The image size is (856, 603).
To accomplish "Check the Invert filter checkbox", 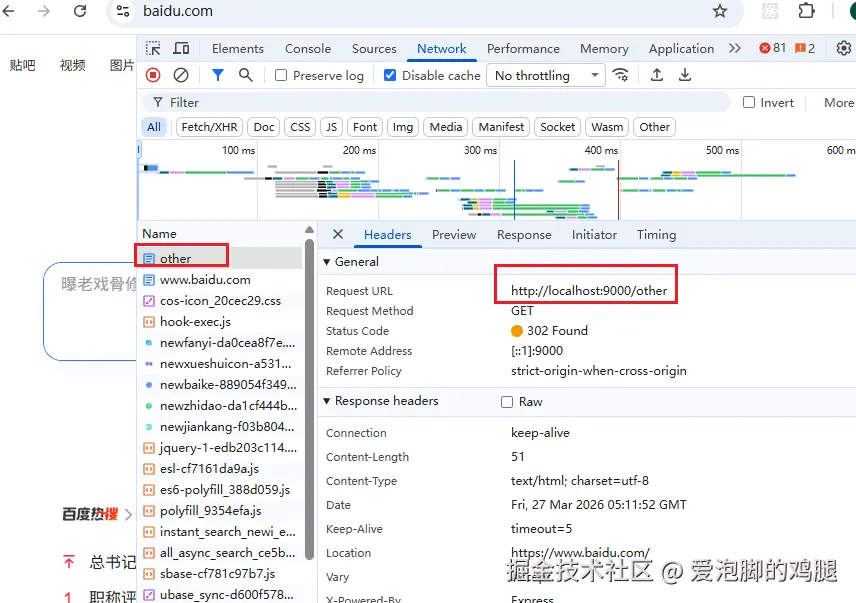I will [x=749, y=103].
